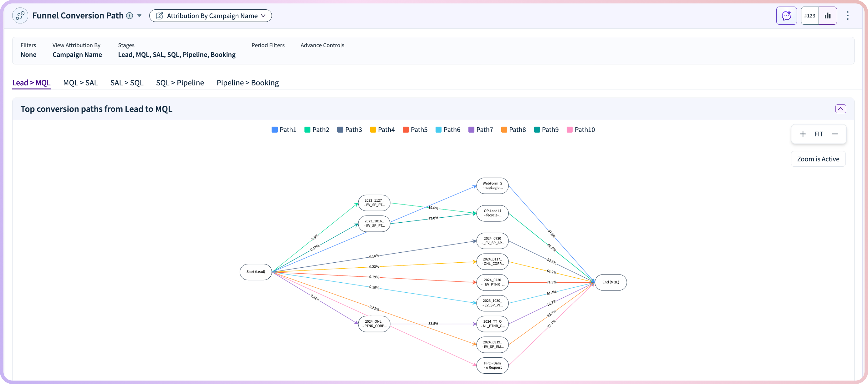Image resolution: width=868 pixels, height=384 pixels.
Task: Open the Pipeline > Booking tab
Action: point(247,83)
